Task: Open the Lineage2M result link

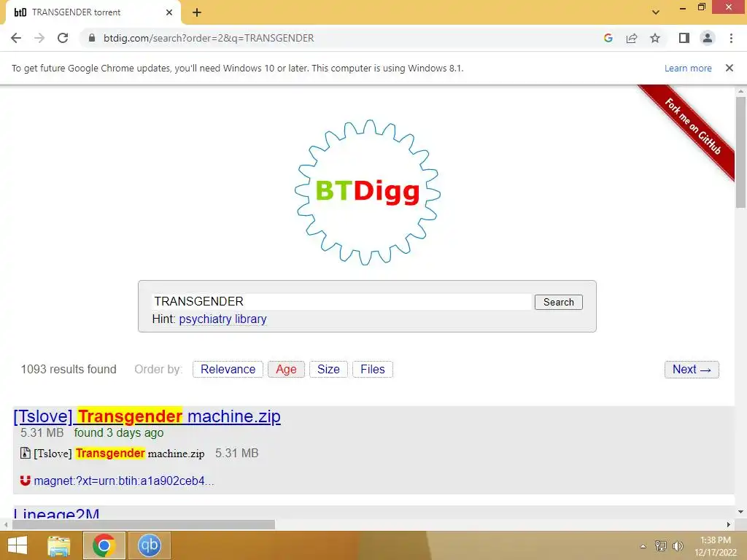Action: [56, 514]
